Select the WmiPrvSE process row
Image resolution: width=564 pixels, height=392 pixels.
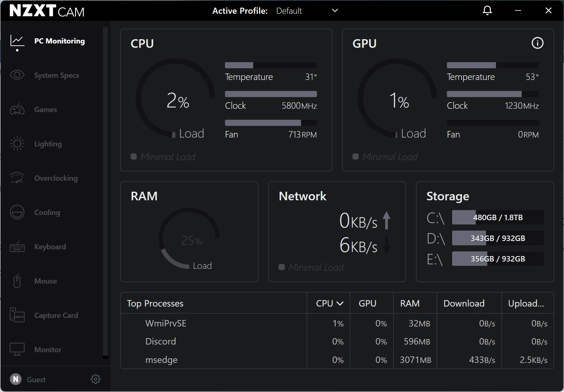pos(337,323)
